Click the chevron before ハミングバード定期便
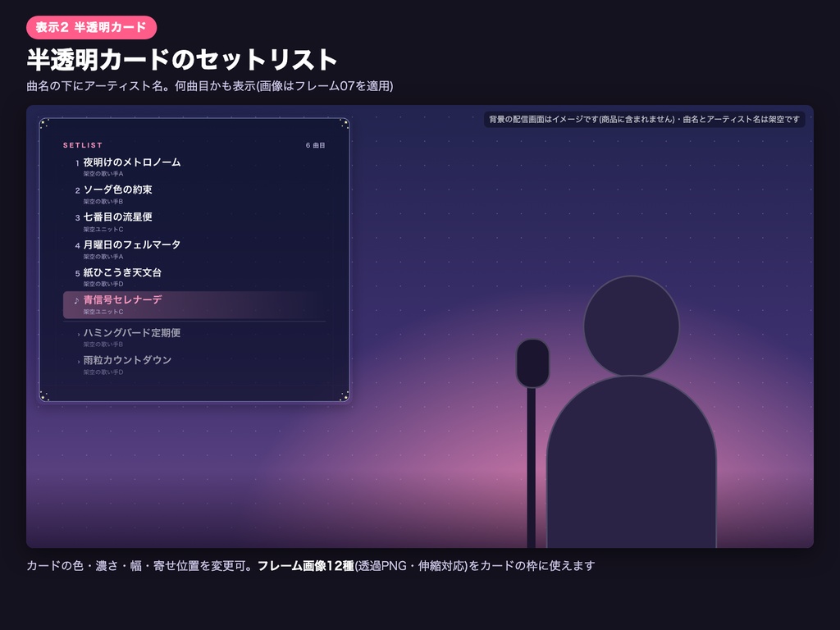This screenshot has width=840, height=630. [78, 334]
